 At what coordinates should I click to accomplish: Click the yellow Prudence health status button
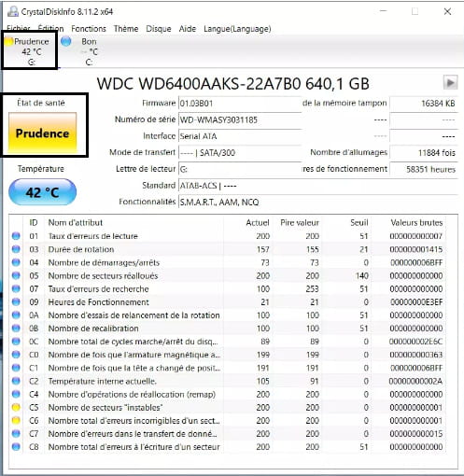pyautogui.click(x=42, y=133)
